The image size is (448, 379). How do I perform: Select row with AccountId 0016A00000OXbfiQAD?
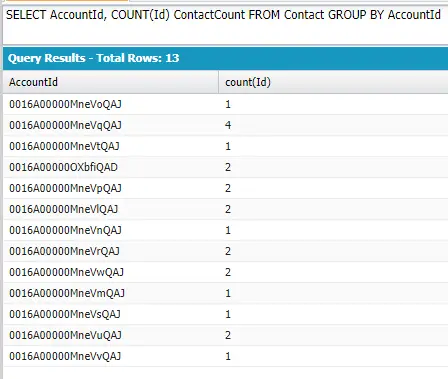coord(225,167)
